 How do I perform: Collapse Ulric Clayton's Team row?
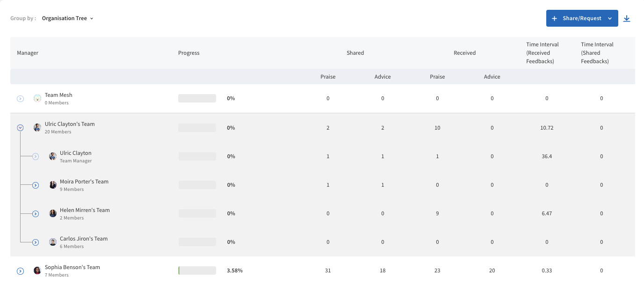(20, 128)
